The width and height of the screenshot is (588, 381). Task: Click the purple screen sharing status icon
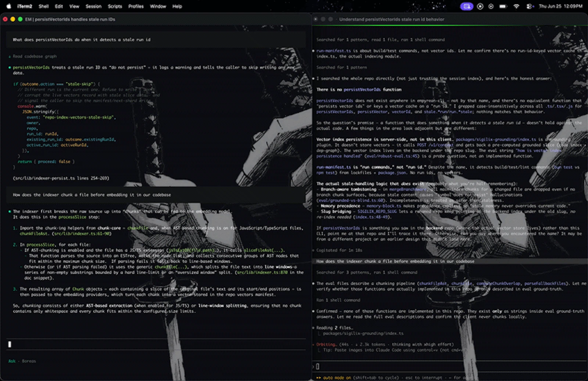pos(467,6)
